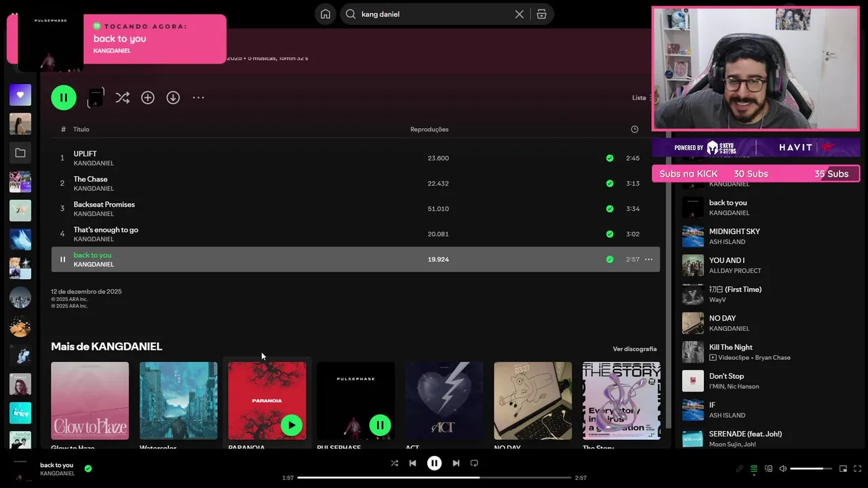Toggle saved checkmark for The Chase
868x488 pixels.
click(610, 183)
